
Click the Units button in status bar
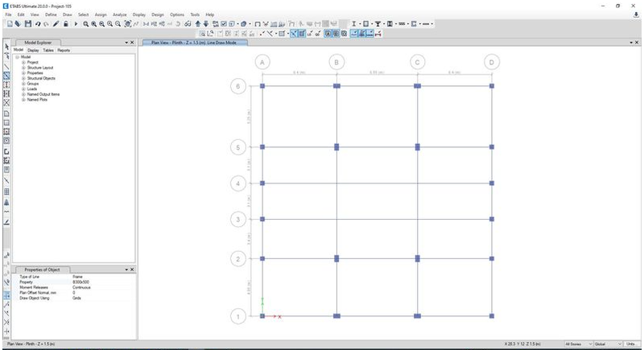point(631,344)
